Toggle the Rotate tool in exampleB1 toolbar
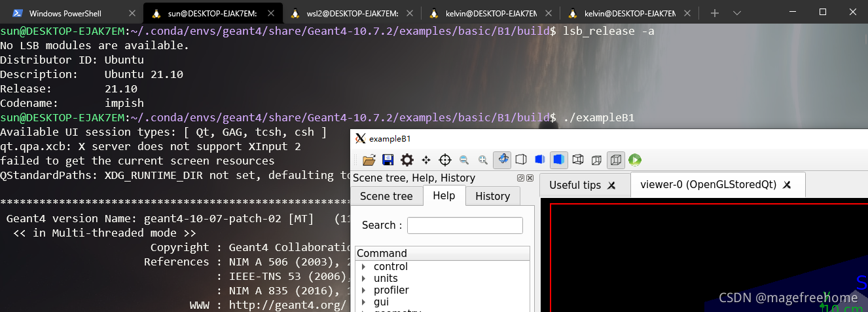The image size is (868, 312). [x=503, y=159]
